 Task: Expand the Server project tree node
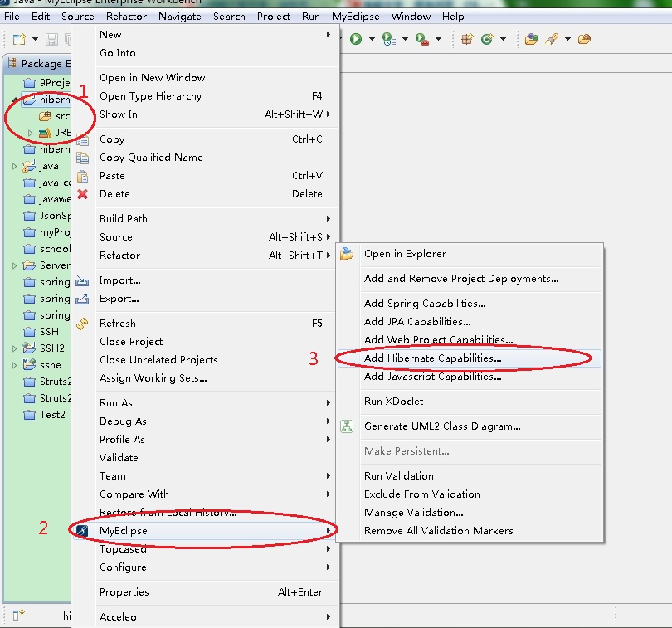click(14, 265)
